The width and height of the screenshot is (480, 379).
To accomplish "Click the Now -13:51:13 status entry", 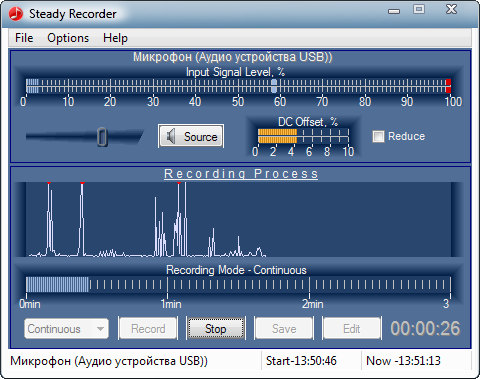I will [403, 361].
